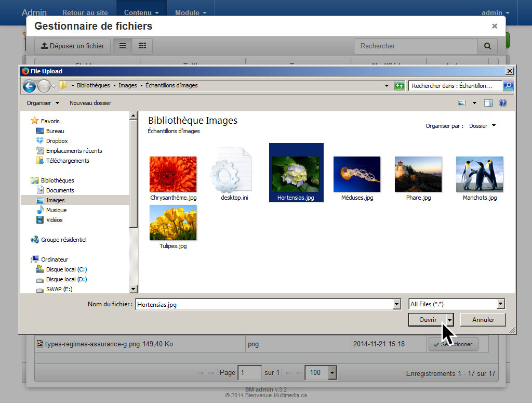Switch to grid view in the file manager
This screenshot has width=532, height=403.
(x=142, y=46)
